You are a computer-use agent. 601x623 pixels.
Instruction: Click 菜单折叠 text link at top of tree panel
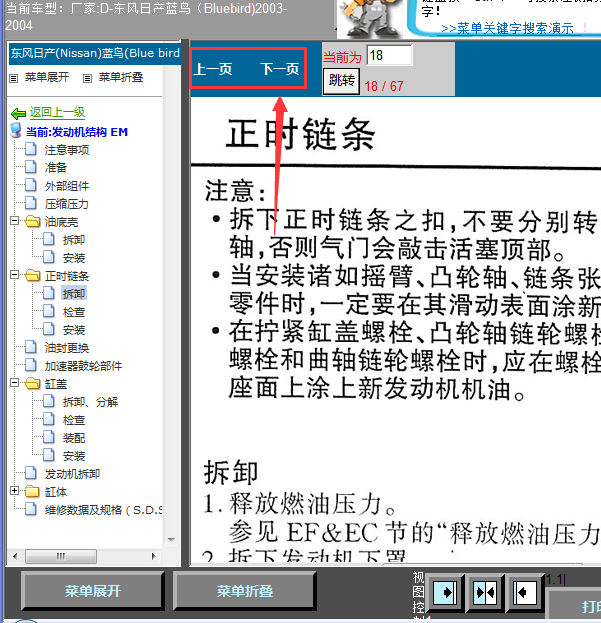click(x=121, y=77)
